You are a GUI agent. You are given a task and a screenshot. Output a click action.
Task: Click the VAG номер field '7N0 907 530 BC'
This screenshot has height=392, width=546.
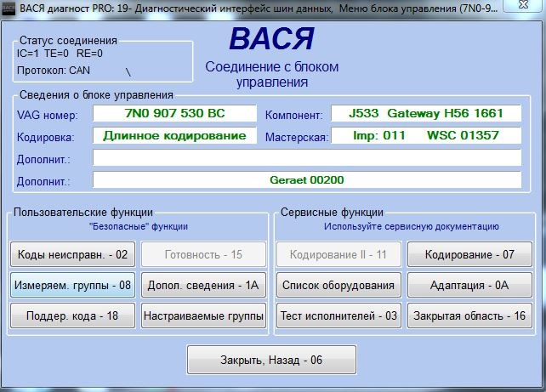[x=175, y=113]
